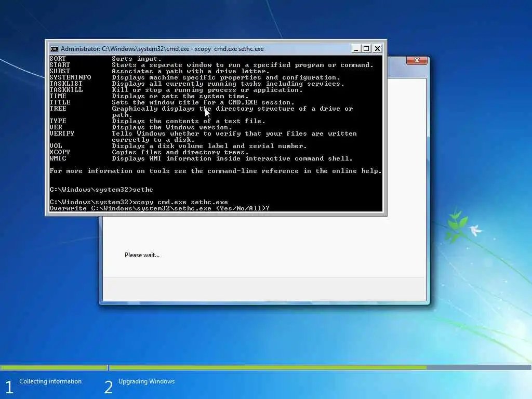The image size is (532, 399).
Task: Maximize the Administrator cmd.exe window
Action: (366, 48)
